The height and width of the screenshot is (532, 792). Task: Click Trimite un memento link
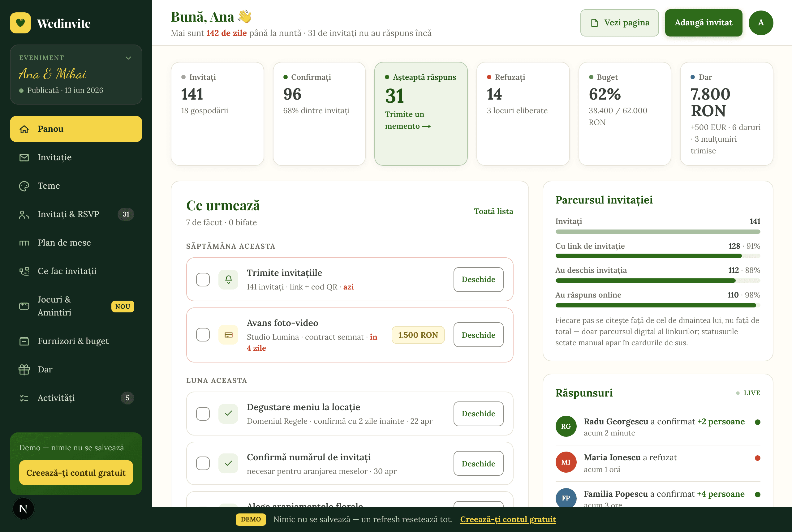click(408, 120)
